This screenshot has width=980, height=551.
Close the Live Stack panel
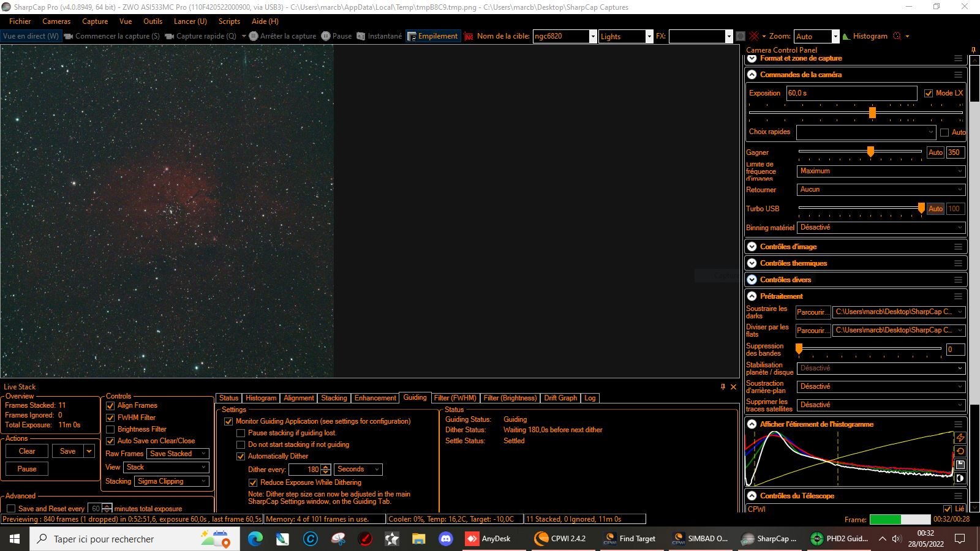click(733, 386)
